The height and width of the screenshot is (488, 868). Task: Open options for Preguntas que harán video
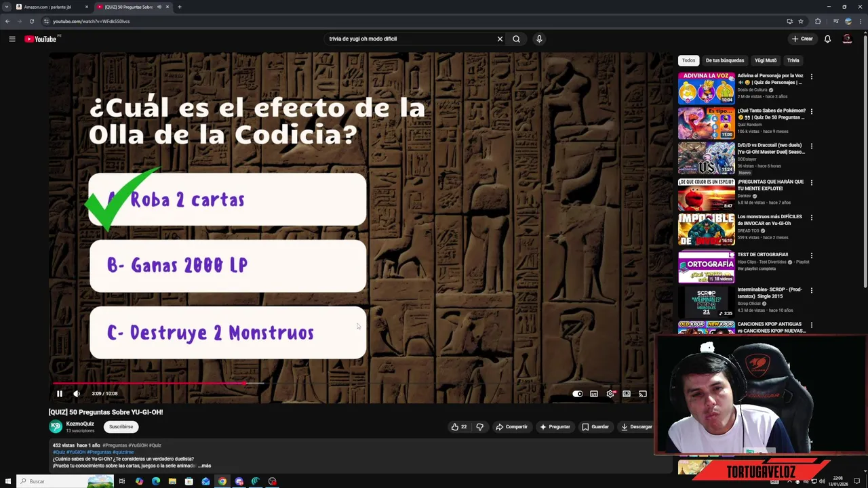pos(811,182)
